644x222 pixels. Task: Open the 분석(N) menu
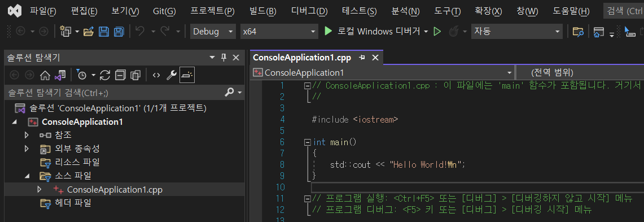click(x=406, y=11)
